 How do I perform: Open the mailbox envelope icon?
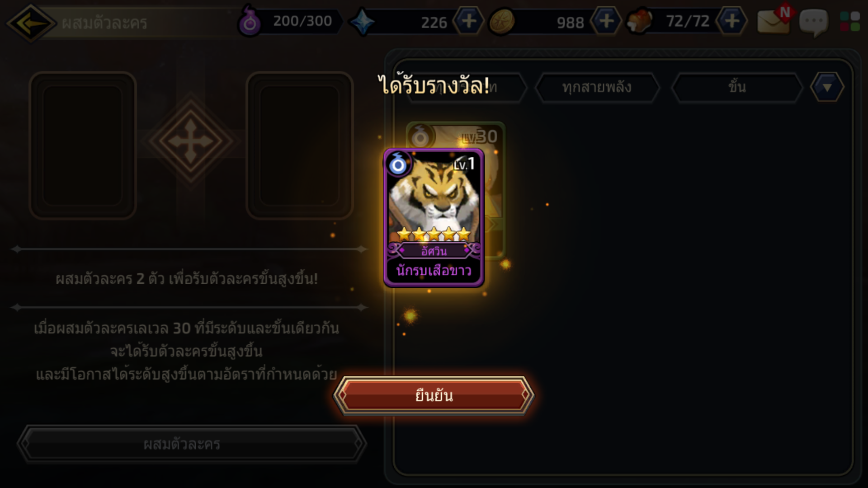coord(774,20)
